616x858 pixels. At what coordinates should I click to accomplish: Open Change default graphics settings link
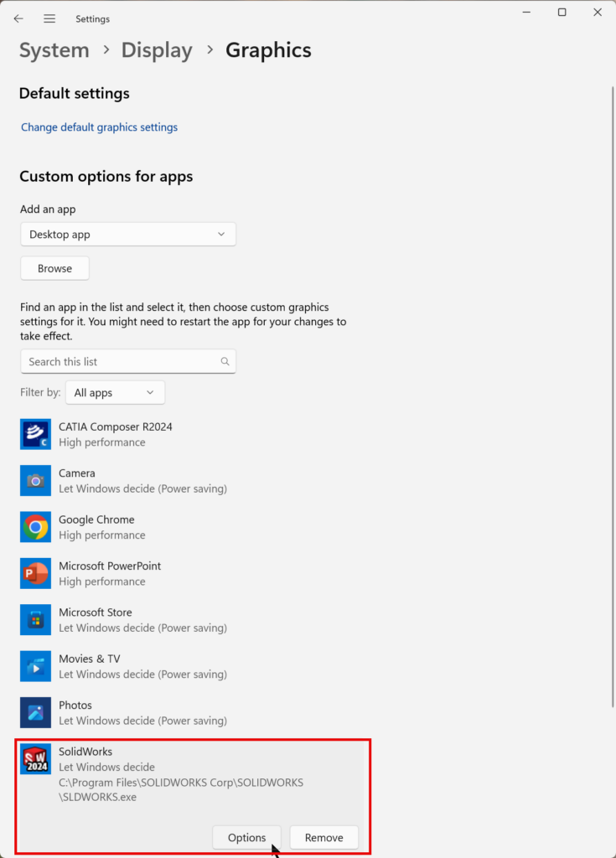point(99,127)
